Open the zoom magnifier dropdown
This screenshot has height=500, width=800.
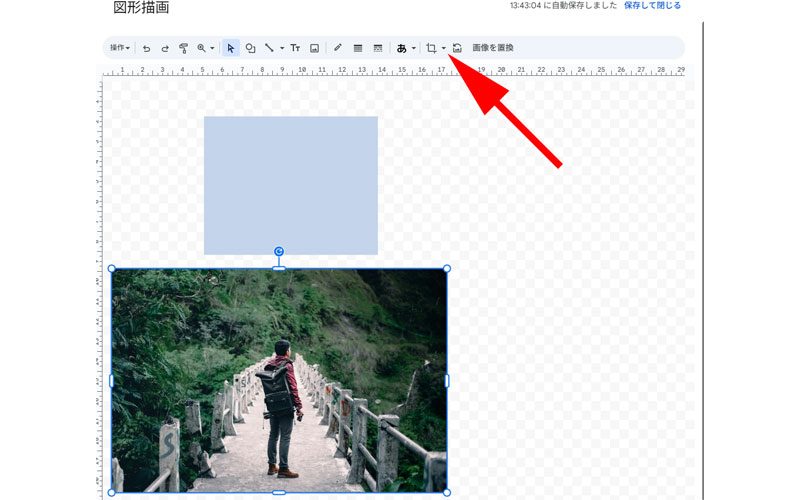pyautogui.click(x=206, y=48)
